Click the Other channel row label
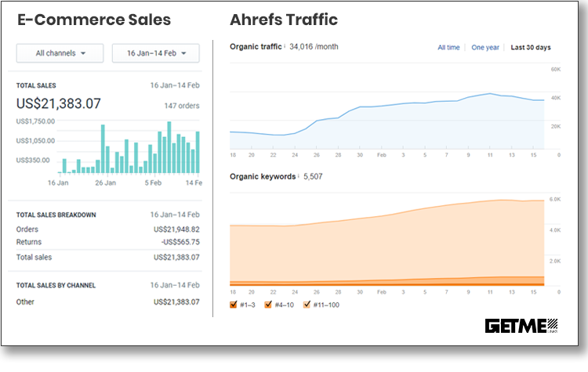 tap(25, 302)
